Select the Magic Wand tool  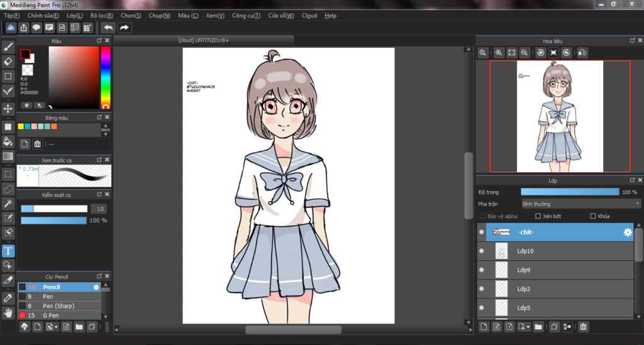coord(8,204)
